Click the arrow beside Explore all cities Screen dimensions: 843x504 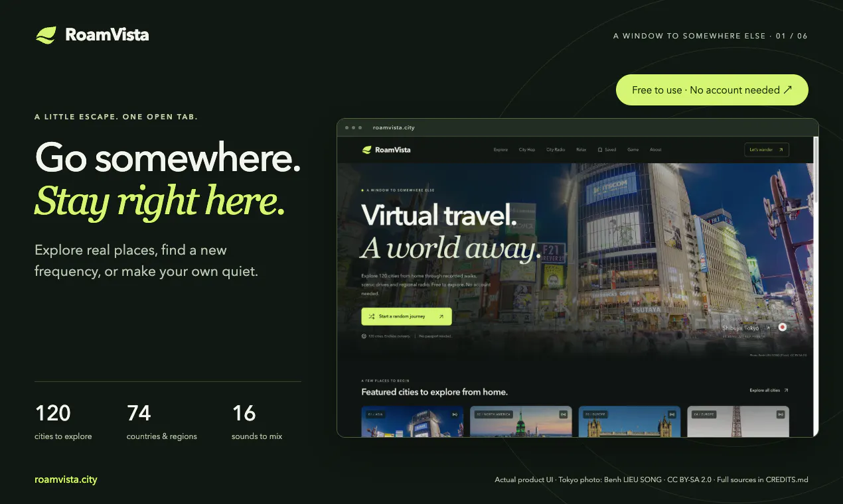click(x=786, y=391)
